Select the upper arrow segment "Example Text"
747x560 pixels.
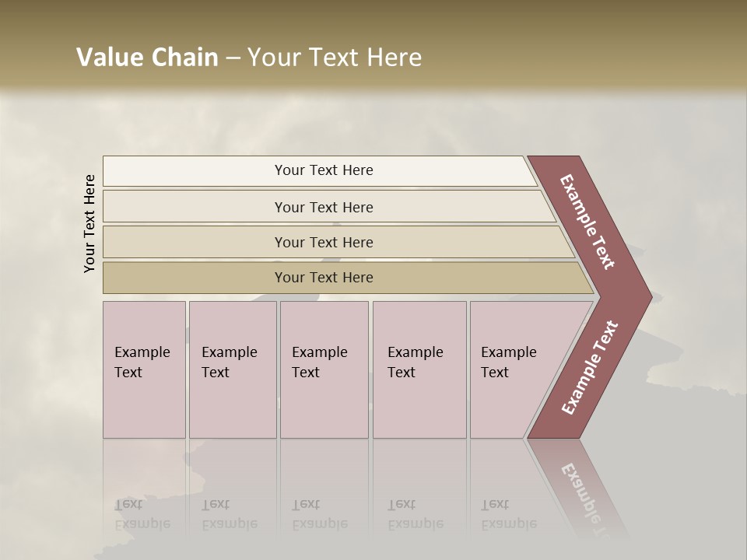[x=589, y=223]
